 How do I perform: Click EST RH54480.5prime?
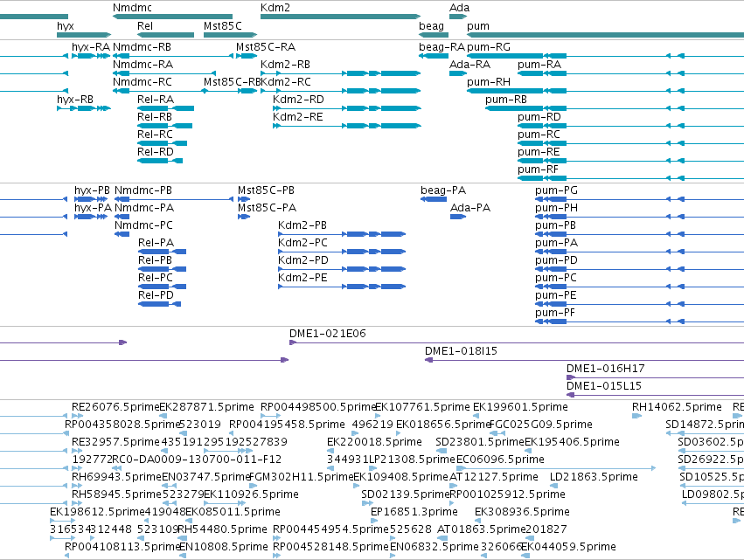point(223,529)
